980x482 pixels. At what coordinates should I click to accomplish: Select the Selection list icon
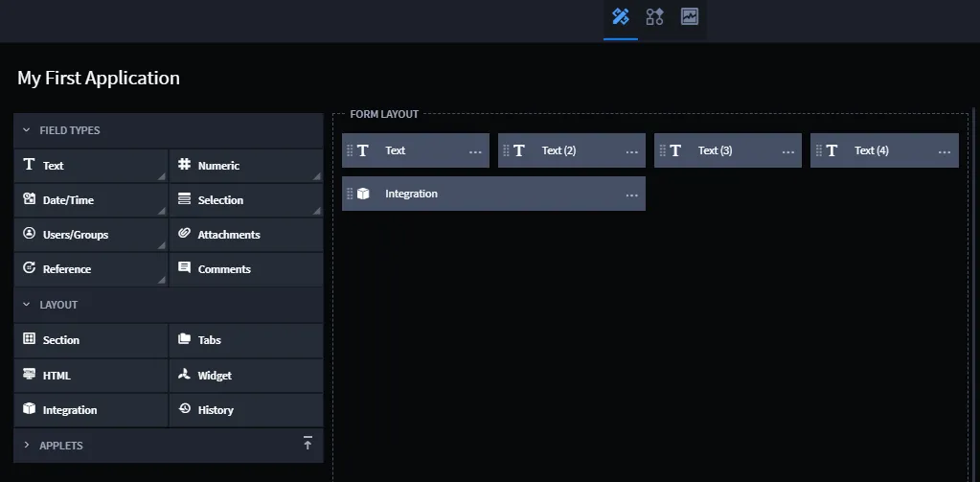pyautogui.click(x=184, y=198)
